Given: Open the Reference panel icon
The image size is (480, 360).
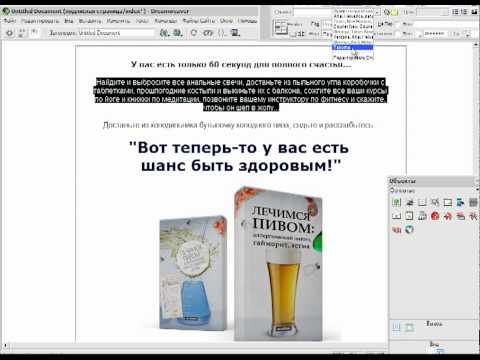Looking at the screenshot, I should (x=208, y=33).
